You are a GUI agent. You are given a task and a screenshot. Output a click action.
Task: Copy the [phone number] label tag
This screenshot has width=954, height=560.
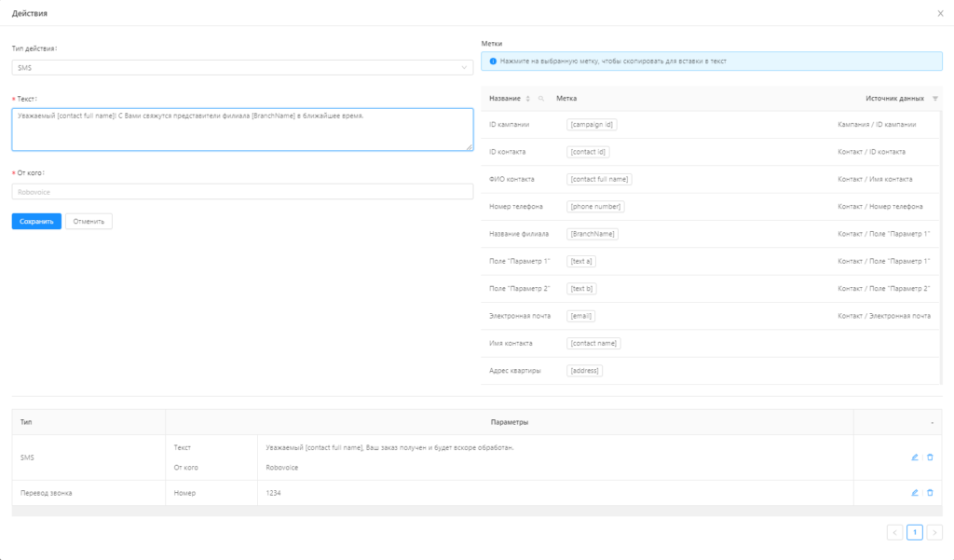pyautogui.click(x=595, y=207)
